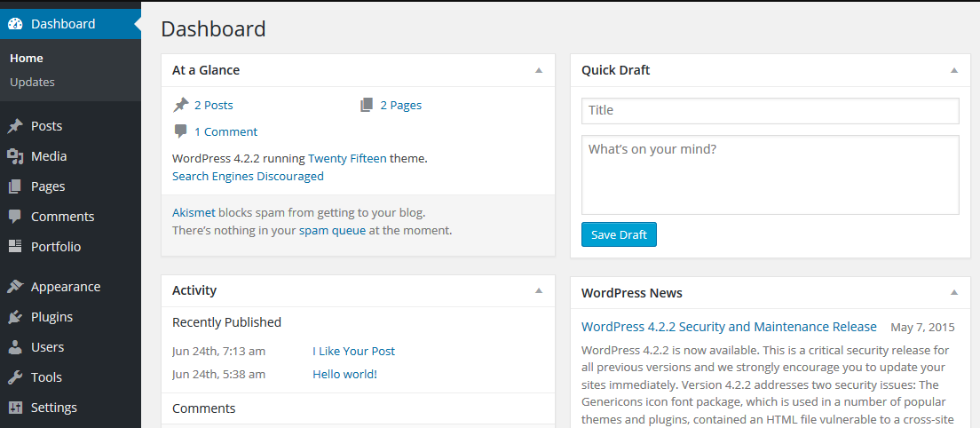Open WordPress 4.2.2 Security and Maintenance Release
The height and width of the screenshot is (428, 980).
[729, 327]
